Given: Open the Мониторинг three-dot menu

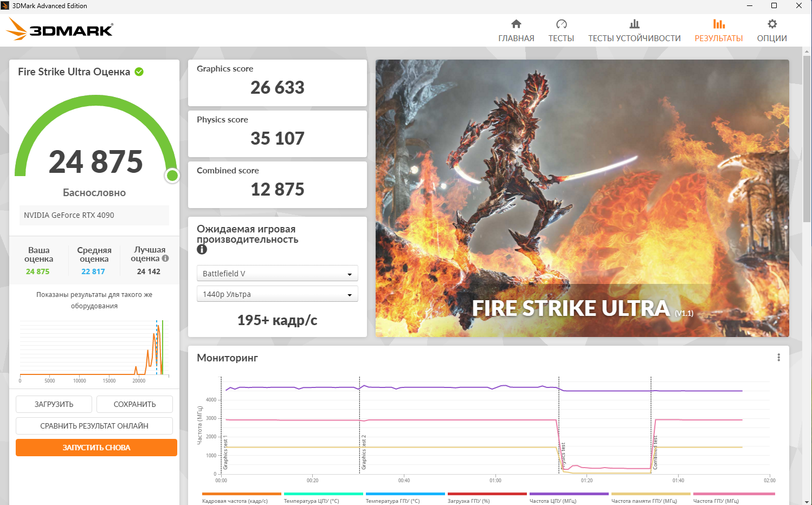Looking at the screenshot, I should coord(778,358).
